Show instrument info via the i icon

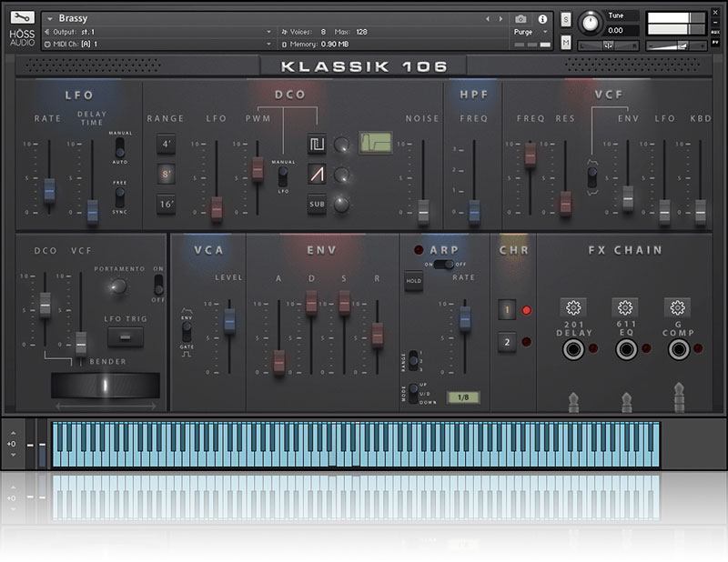click(x=542, y=18)
